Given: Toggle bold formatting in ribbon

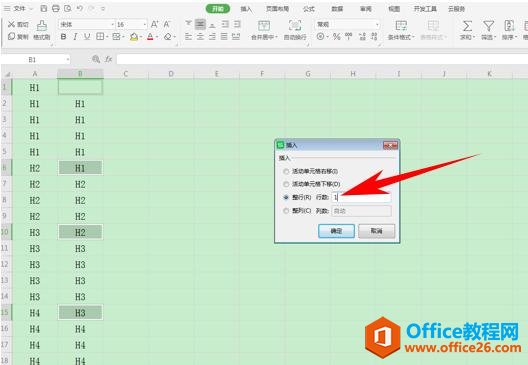Looking at the screenshot, I should [x=63, y=37].
